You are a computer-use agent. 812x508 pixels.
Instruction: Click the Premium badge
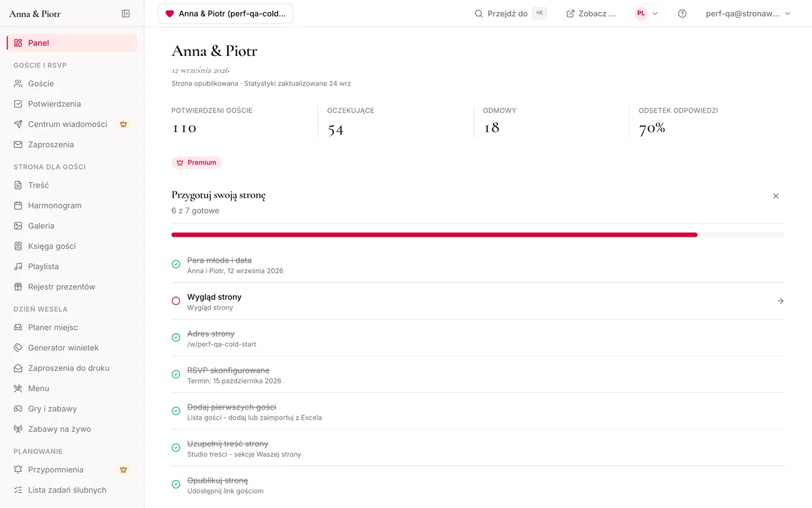[x=196, y=163]
